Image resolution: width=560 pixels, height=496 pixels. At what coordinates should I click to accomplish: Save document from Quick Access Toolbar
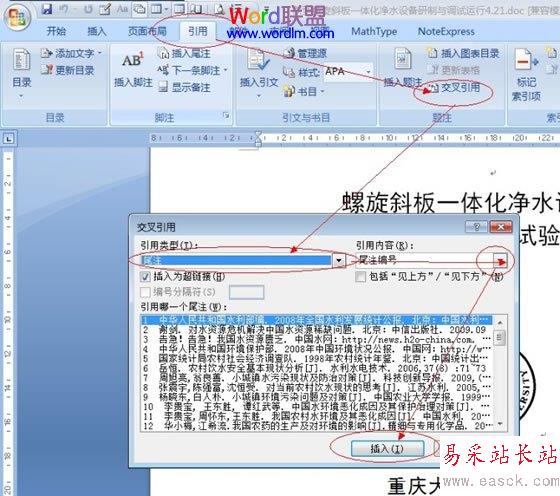pyautogui.click(x=47, y=9)
